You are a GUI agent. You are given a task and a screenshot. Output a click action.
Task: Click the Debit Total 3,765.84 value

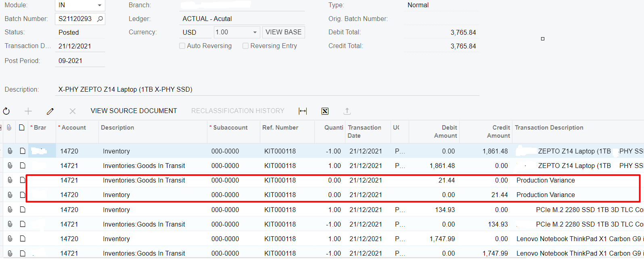[463, 32]
